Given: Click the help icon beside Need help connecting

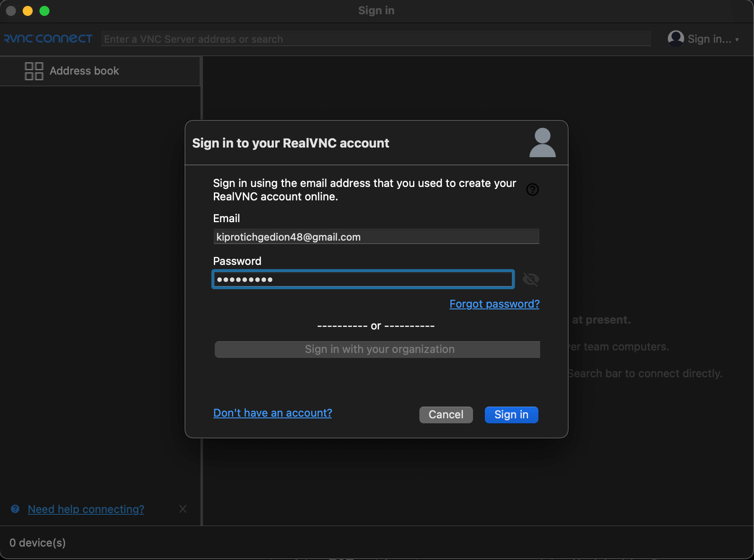Looking at the screenshot, I should pyautogui.click(x=15, y=509).
